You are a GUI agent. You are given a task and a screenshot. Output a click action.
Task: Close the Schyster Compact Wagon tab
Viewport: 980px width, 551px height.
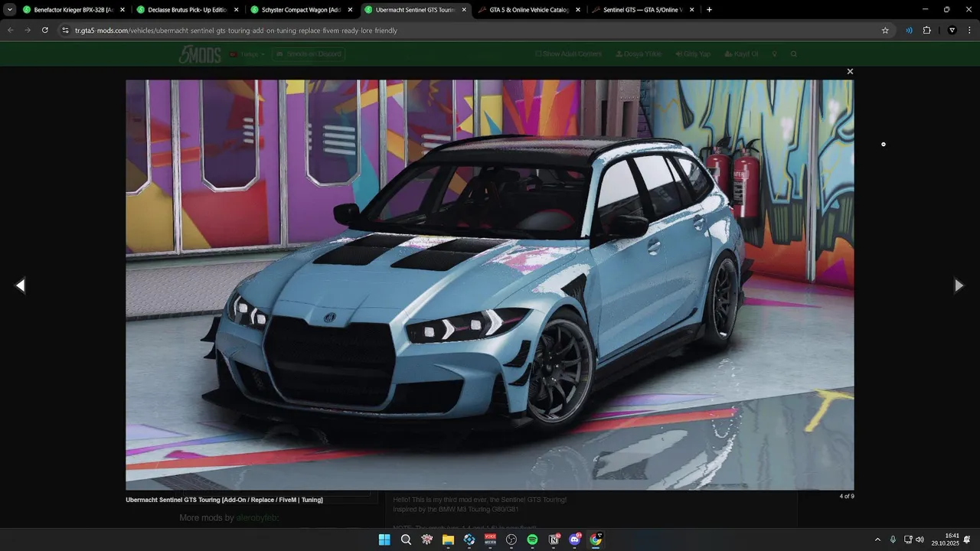coord(350,10)
